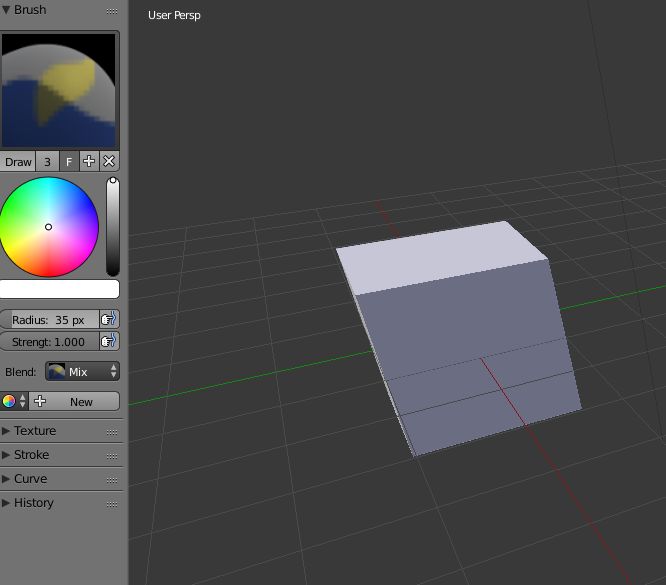Open the Blend mode Mix dropdown
Screen dimensions: 666x585
[82, 371]
